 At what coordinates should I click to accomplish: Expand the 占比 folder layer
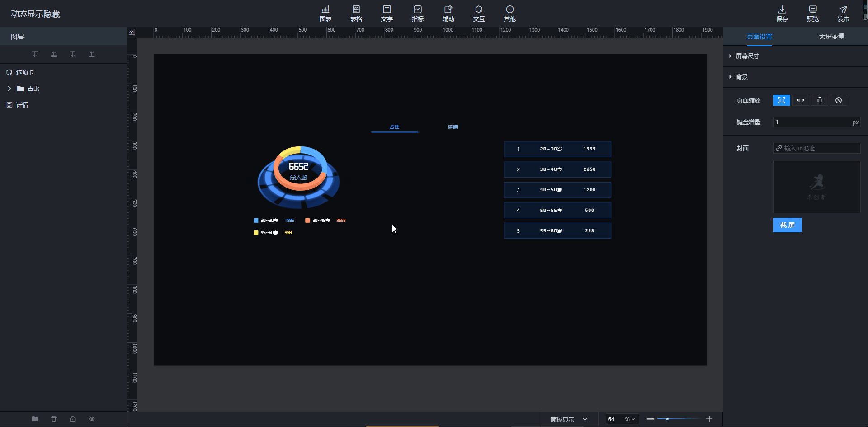tap(9, 89)
